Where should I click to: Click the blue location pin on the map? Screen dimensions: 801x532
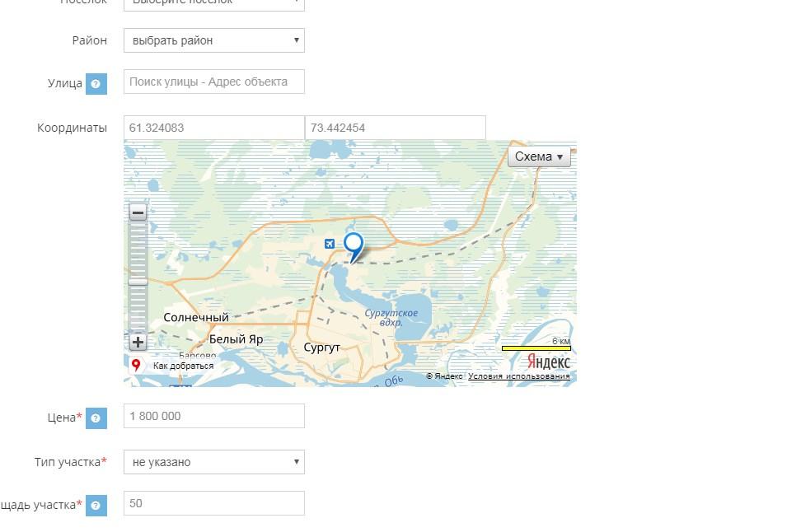(354, 248)
